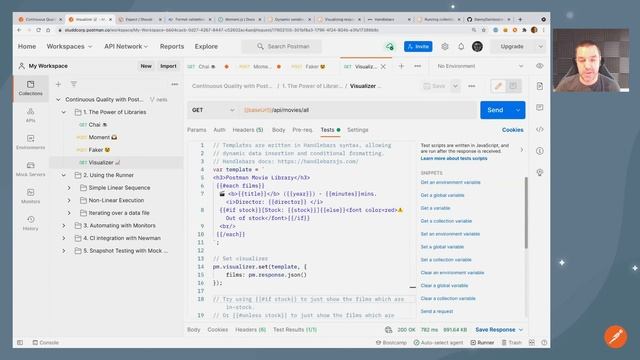Click the New button in My Workspace
The width and height of the screenshot is (640, 360).
(146, 66)
